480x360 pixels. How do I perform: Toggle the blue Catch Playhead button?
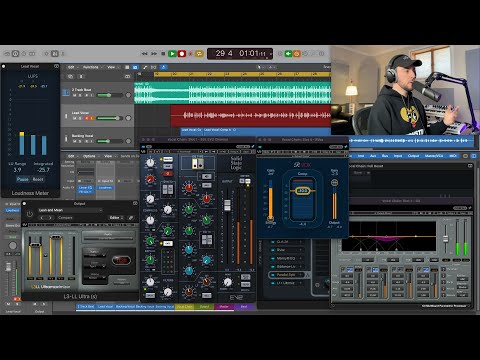(163, 67)
